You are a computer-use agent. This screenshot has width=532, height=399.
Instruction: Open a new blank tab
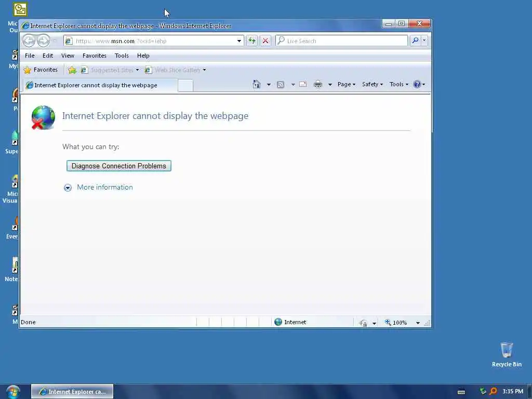[185, 86]
